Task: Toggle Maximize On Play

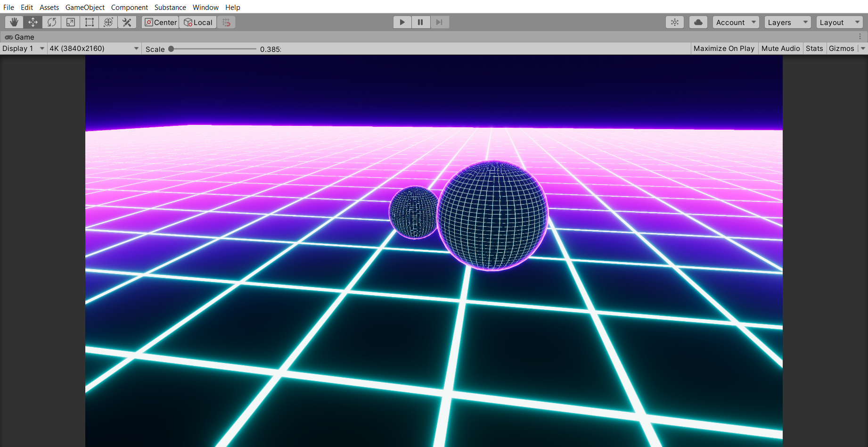Action: pos(724,49)
